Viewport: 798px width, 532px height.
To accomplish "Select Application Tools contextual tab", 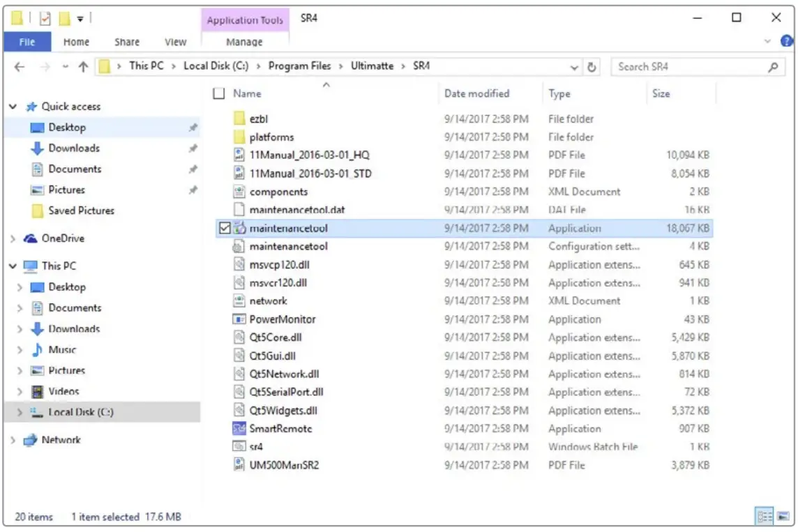I will click(245, 20).
